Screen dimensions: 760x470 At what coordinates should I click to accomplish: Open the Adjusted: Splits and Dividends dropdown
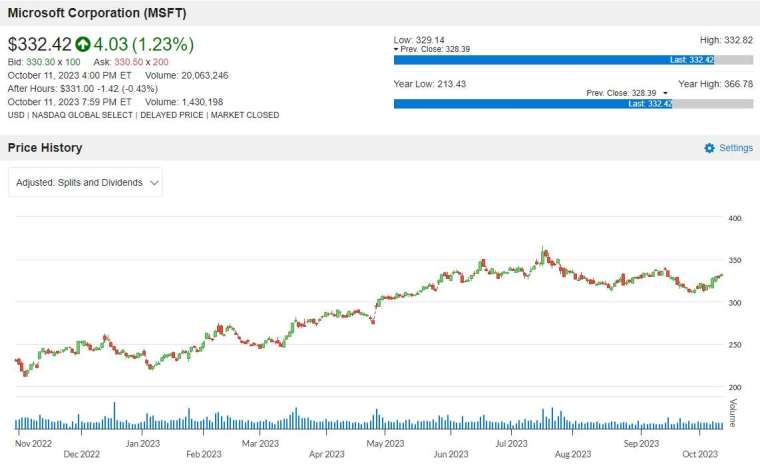pyautogui.click(x=85, y=183)
